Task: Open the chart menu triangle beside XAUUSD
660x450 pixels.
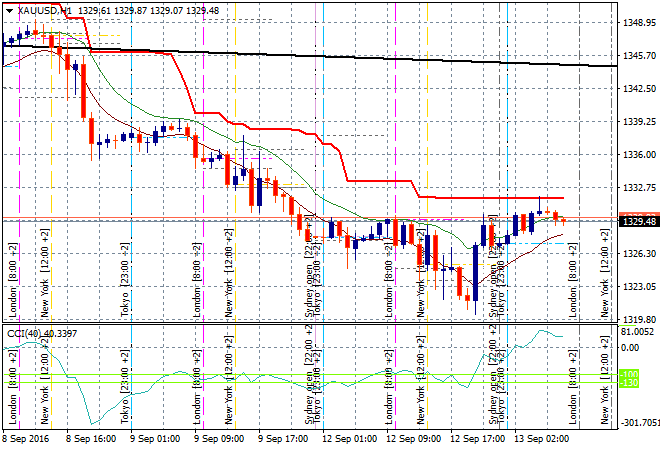Action: [9, 9]
